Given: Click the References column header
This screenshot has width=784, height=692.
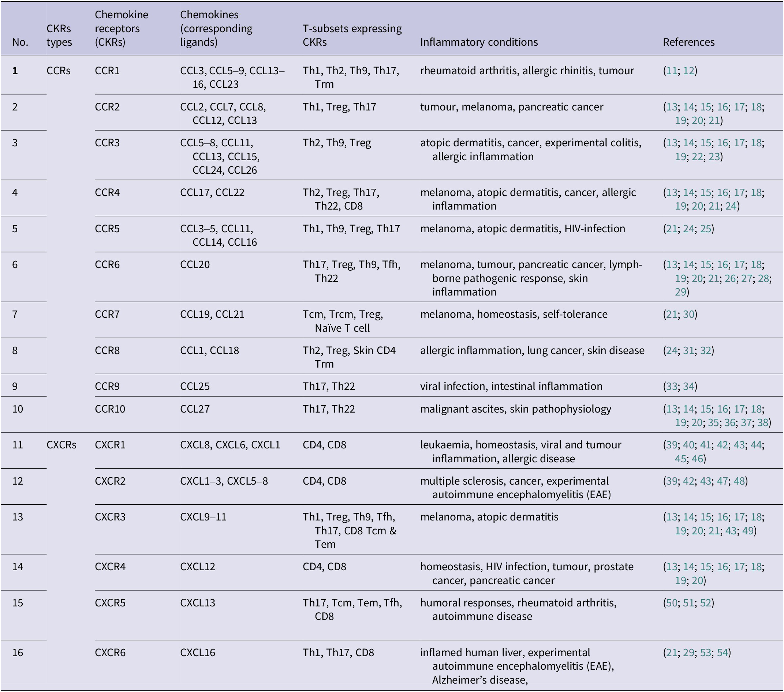Looking at the screenshot, I should click(688, 42).
